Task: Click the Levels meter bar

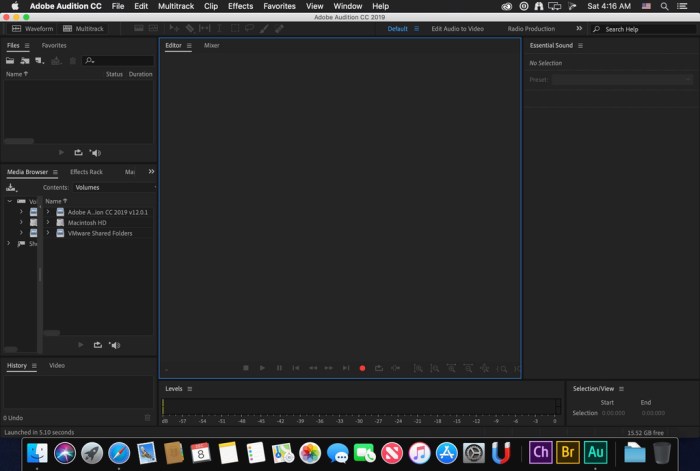Action: 360,407
